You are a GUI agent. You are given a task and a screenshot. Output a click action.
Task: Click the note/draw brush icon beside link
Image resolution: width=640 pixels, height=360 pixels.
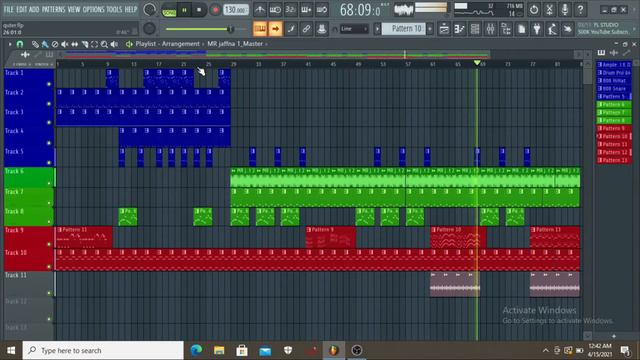click(x=291, y=29)
